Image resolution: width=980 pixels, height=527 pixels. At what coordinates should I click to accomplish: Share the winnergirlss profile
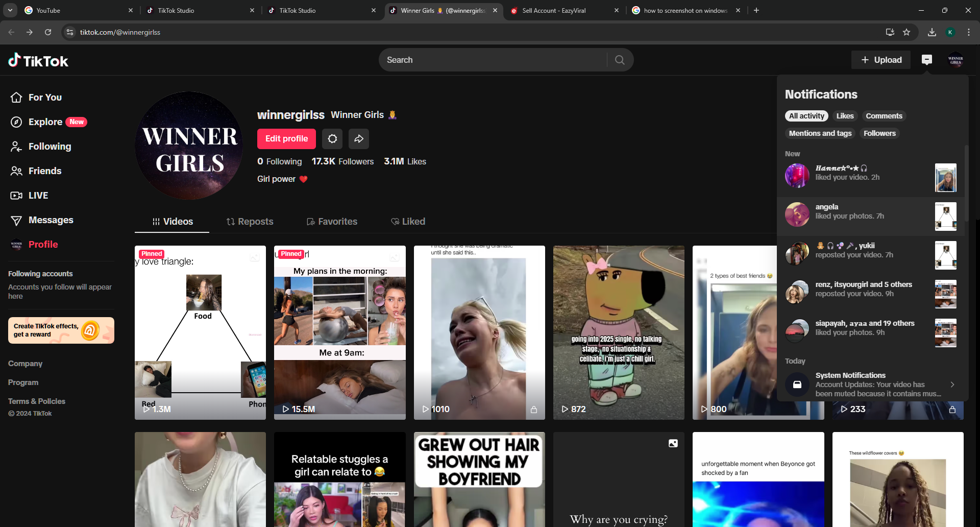[359, 139]
